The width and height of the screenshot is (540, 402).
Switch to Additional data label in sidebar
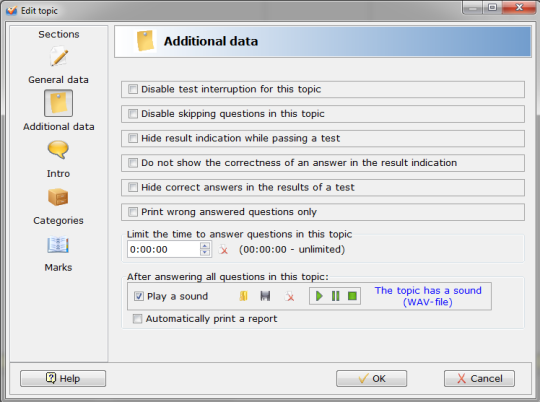[x=59, y=126]
